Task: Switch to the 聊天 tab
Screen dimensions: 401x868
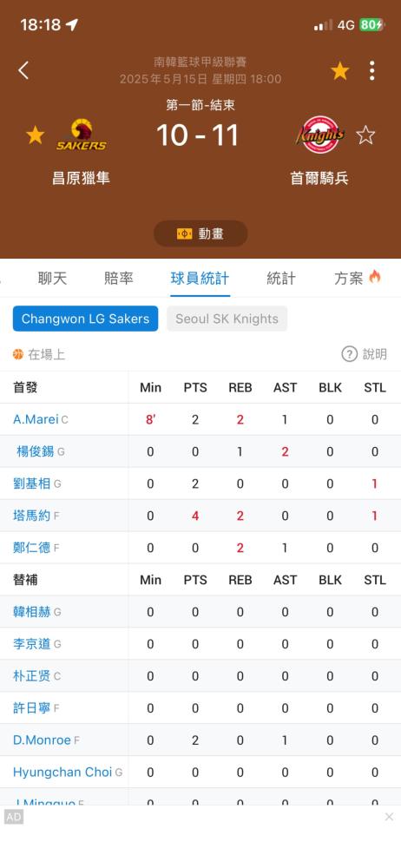Action: click(x=53, y=278)
